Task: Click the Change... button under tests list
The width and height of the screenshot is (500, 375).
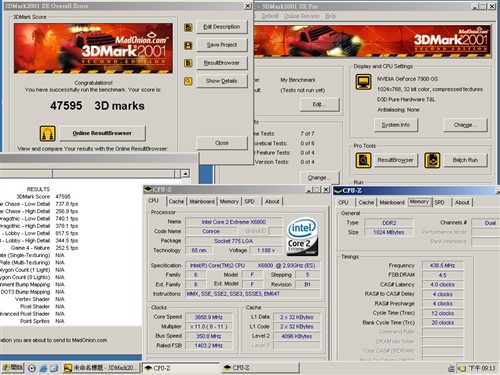Action: [x=319, y=178]
